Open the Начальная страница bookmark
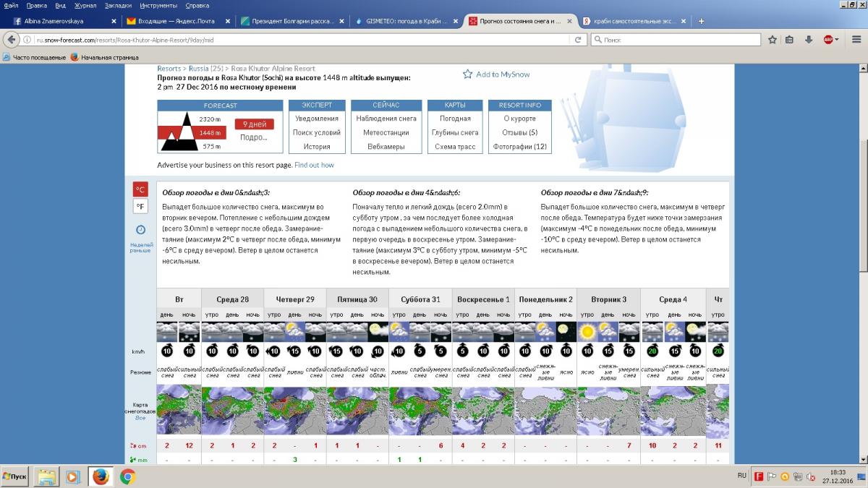The image size is (868, 488). click(x=104, y=57)
